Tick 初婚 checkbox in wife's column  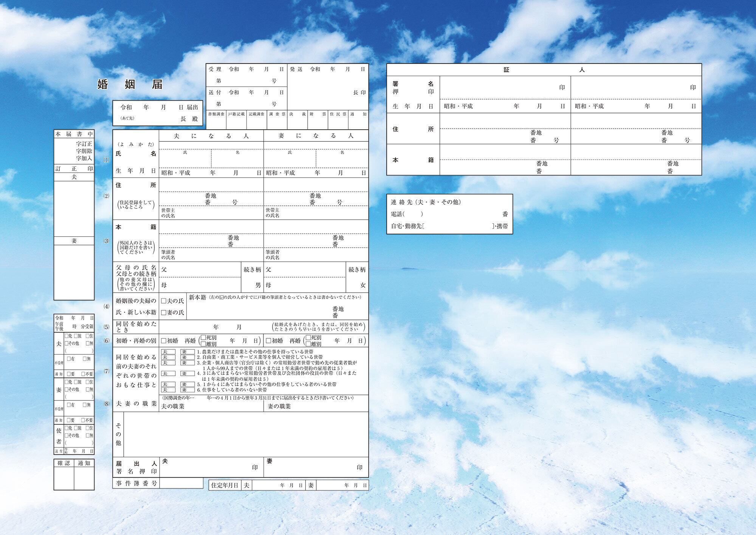pyautogui.click(x=268, y=341)
